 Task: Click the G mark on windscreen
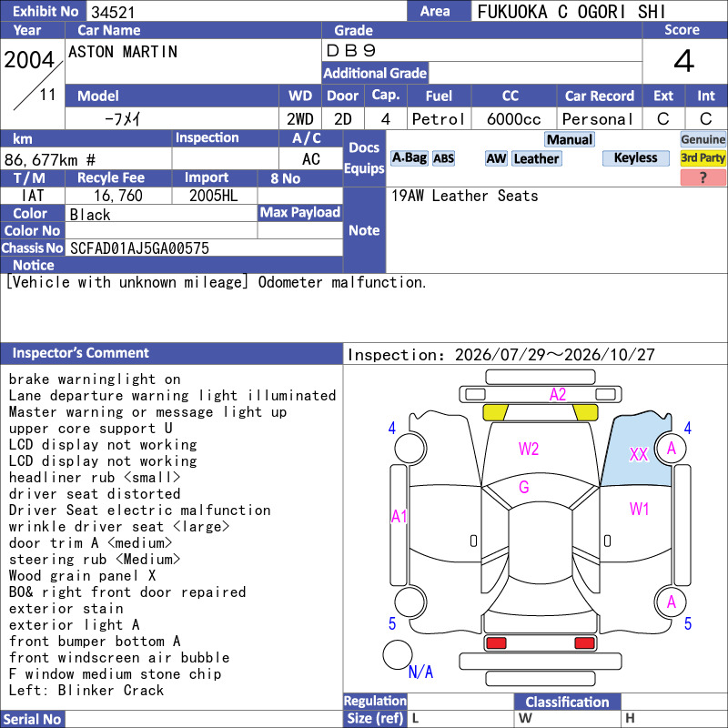tap(524, 487)
